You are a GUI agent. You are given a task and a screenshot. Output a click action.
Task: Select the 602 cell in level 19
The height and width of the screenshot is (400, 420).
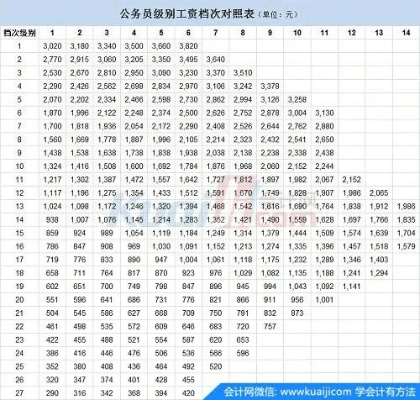tap(52, 286)
